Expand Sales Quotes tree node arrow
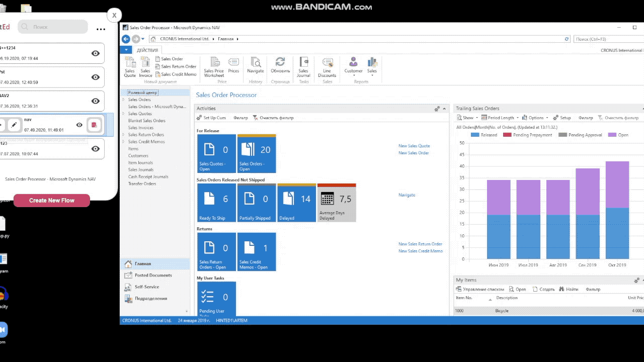644x362 pixels. pos(124,114)
